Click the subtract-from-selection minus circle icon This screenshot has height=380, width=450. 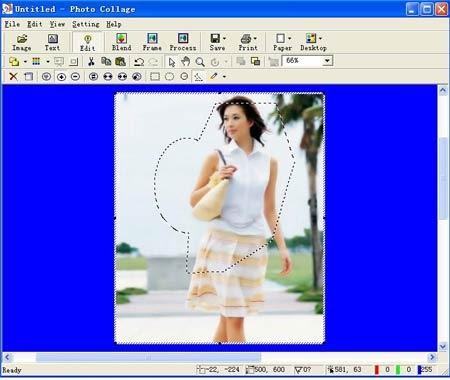[76, 77]
